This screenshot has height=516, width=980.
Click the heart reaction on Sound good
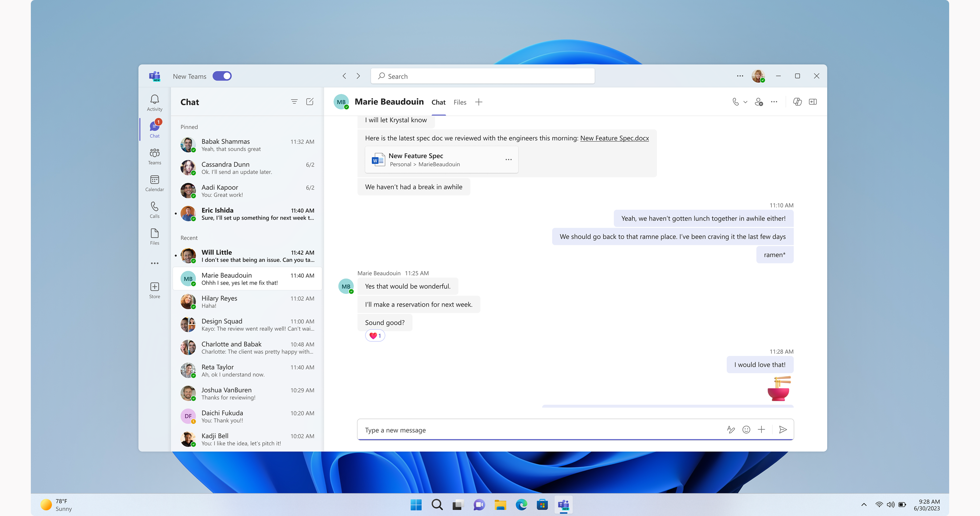click(x=375, y=336)
